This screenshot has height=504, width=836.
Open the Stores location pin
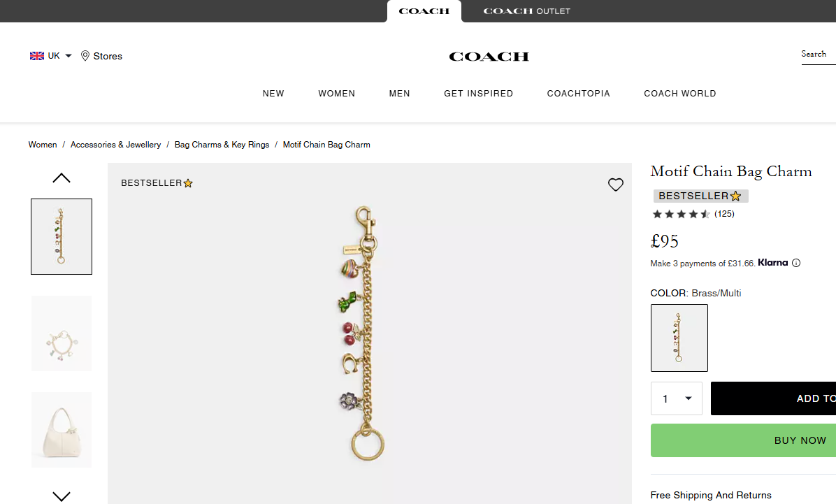(x=85, y=56)
